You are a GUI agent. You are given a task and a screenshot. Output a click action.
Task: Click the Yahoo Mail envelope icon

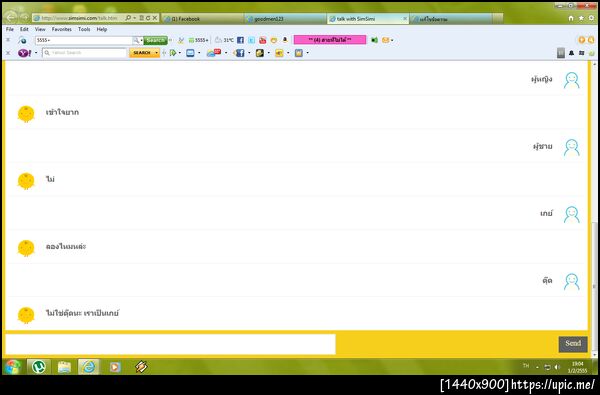pyautogui.click(x=190, y=53)
